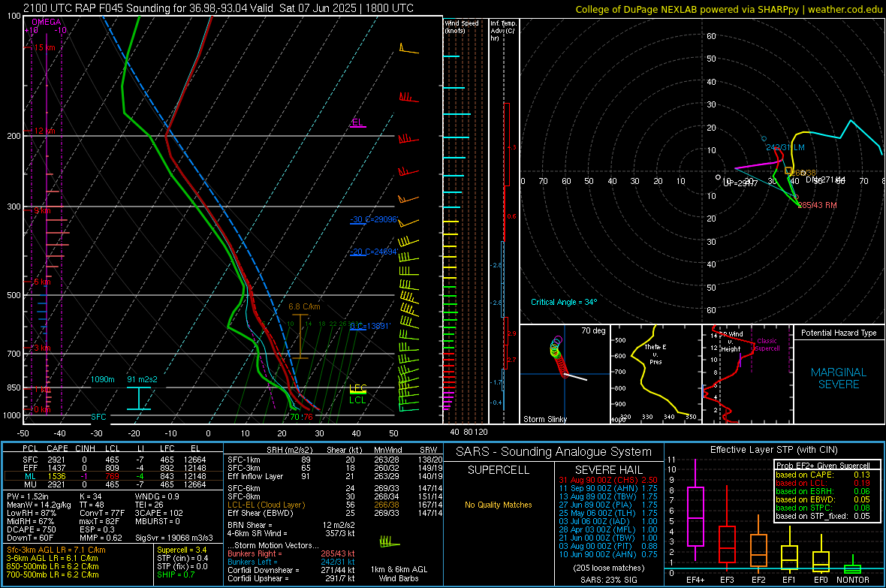Viewport: 886px width, 588px height.
Task: Click the 'based on STP_fixed: 0.05' legend row
Action: click(x=823, y=516)
